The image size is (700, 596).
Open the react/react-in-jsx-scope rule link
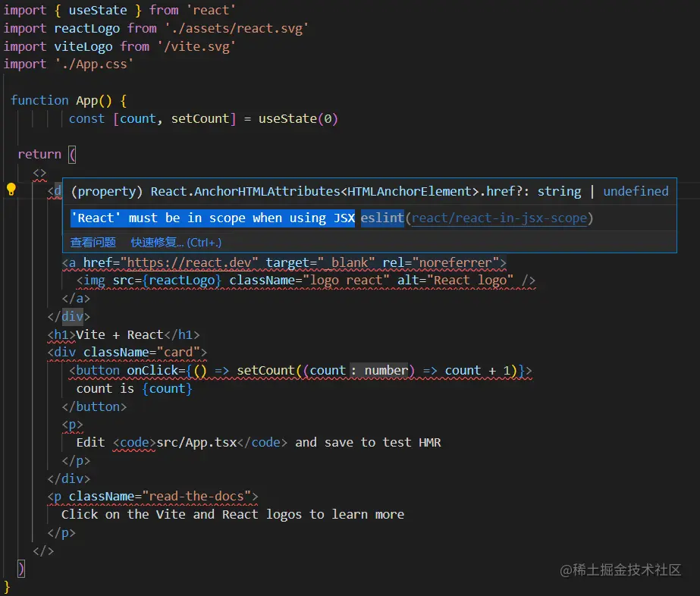pos(499,218)
